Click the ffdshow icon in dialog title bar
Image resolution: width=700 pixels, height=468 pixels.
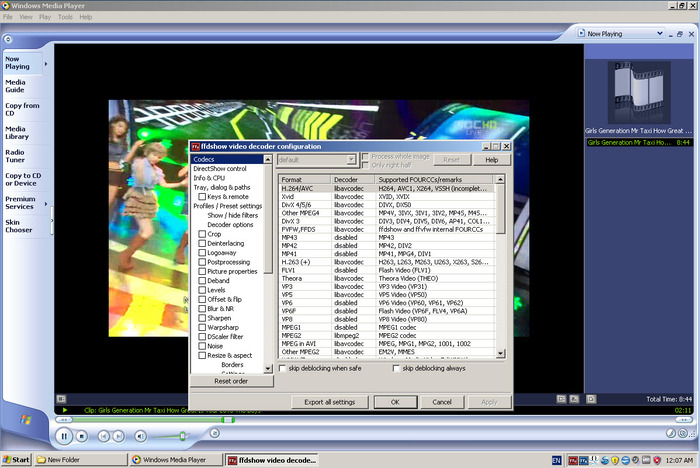[196, 146]
